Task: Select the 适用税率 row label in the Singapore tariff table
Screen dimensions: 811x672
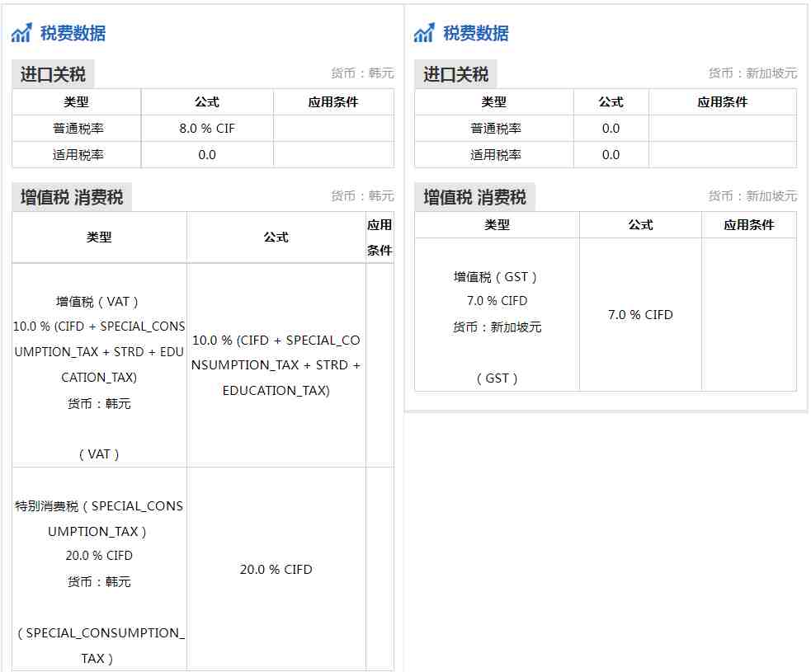Action: pos(496,154)
